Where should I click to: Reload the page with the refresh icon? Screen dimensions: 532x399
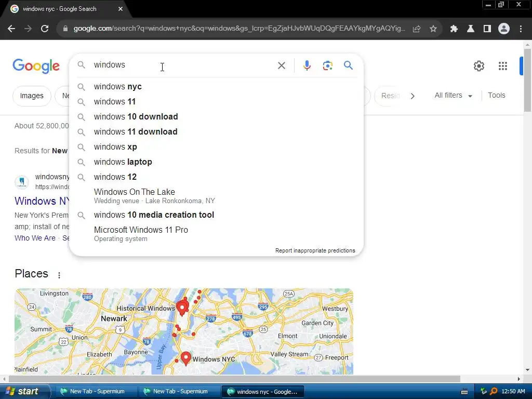pos(45,29)
